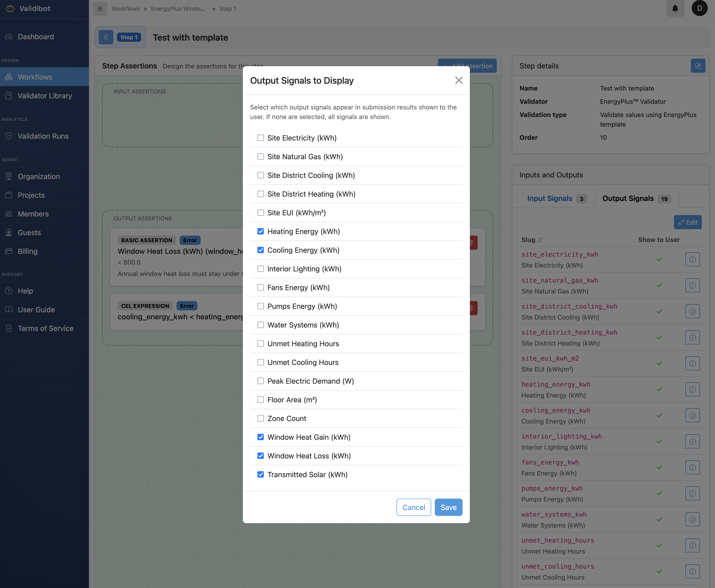Open Validator Library in the sidebar
The image size is (715, 588).
pos(45,96)
